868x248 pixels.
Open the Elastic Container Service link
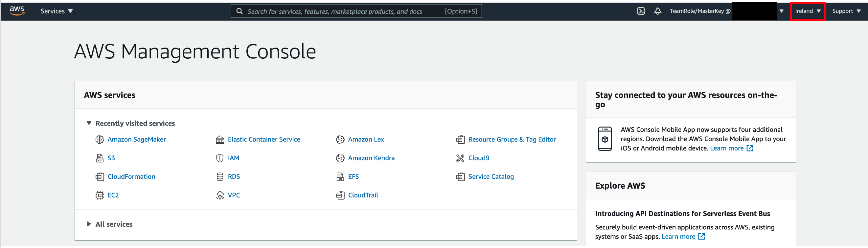click(263, 139)
